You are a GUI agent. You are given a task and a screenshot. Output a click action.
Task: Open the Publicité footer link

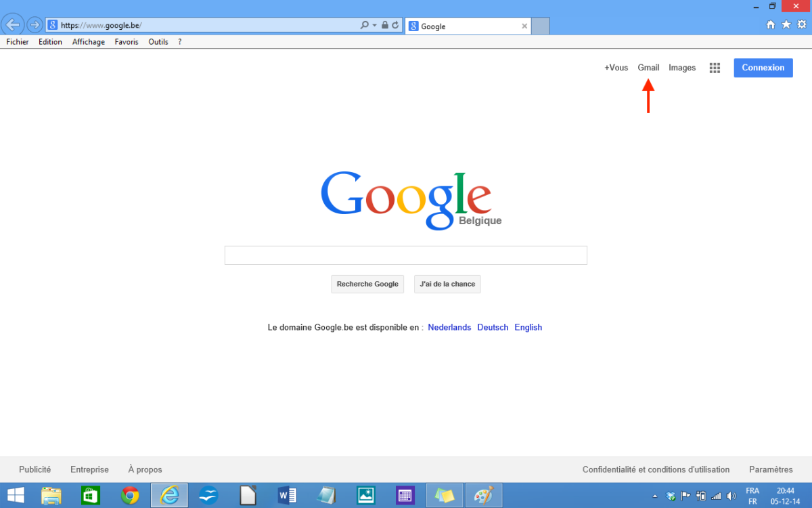[35, 469]
